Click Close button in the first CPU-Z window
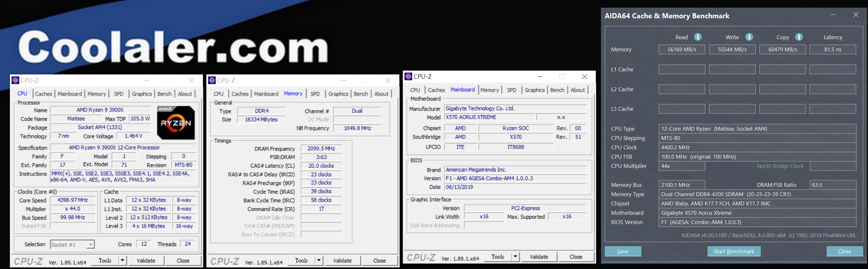The height and width of the screenshot is (269, 868). point(183,261)
